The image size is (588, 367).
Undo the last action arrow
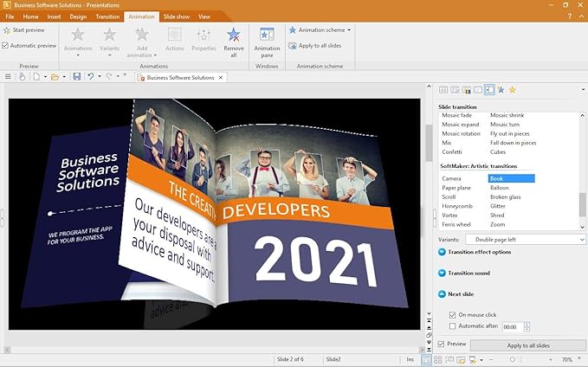point(91,76)
